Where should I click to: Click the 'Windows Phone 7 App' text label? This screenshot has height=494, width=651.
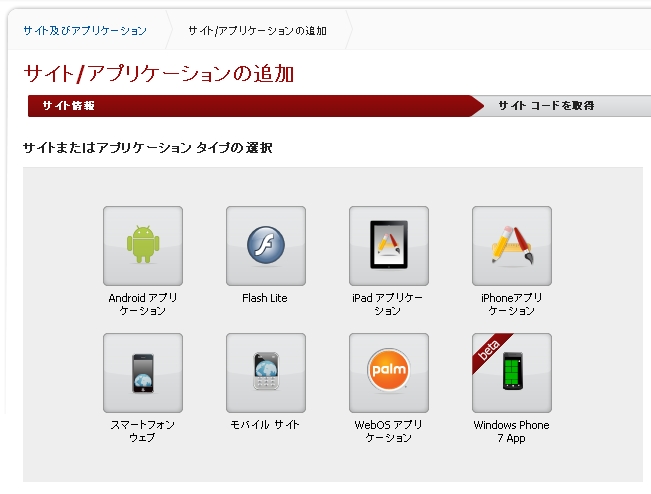click(512, 431)
